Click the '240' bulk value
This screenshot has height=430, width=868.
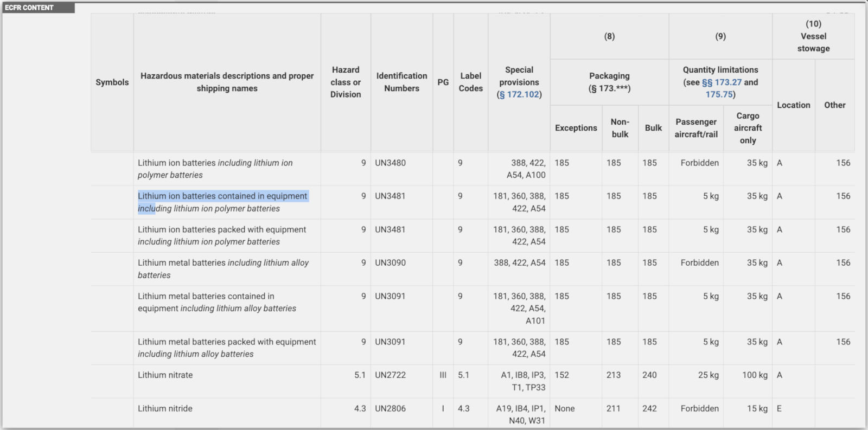649,375
